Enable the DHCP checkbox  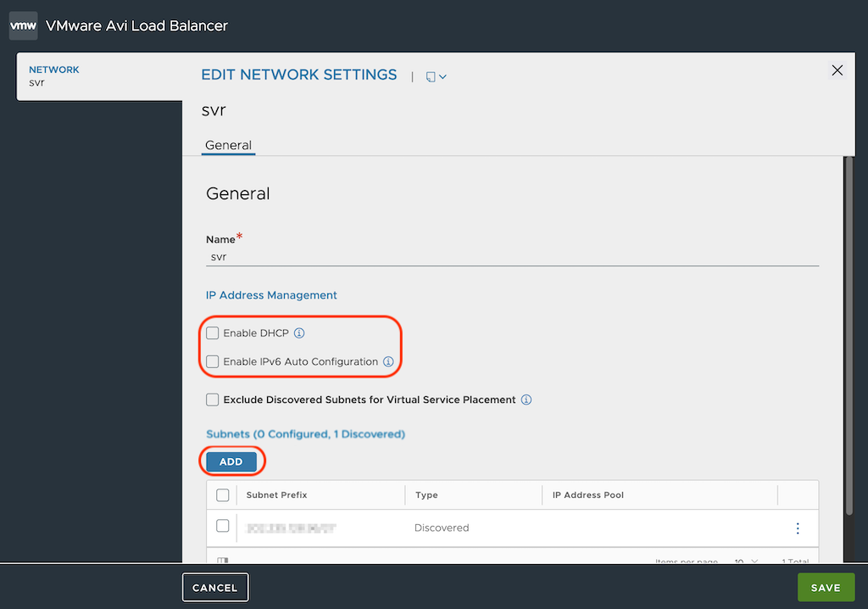(213, 333)
